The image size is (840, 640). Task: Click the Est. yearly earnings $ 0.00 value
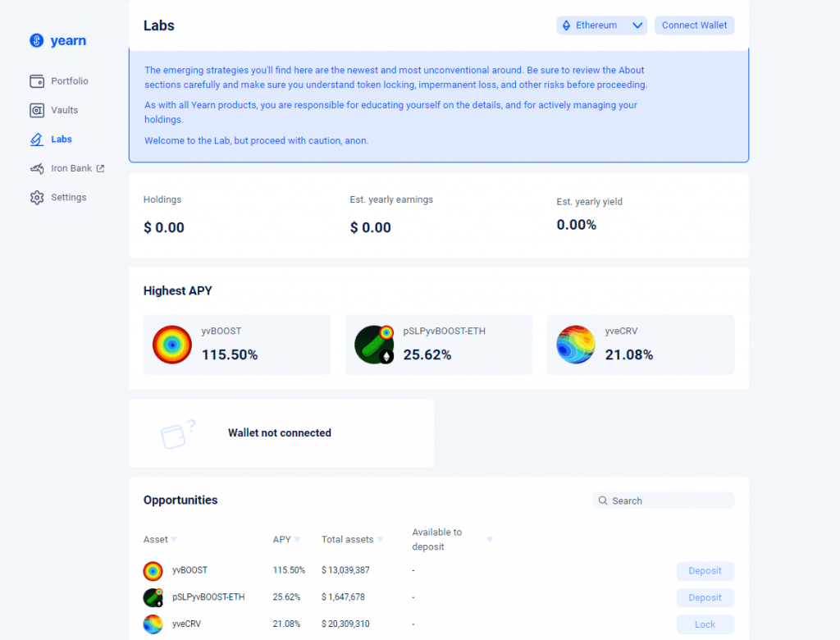click(x=370, y=228)
